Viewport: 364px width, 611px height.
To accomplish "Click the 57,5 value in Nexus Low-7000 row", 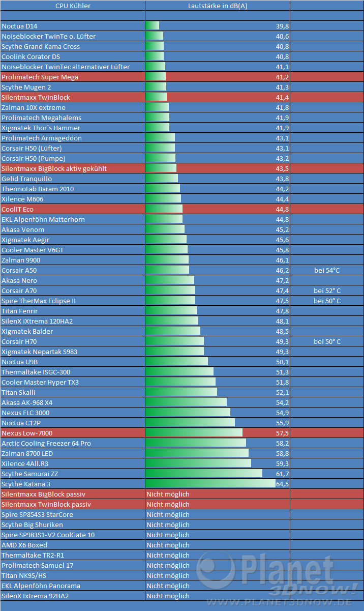I will [282, 433].
